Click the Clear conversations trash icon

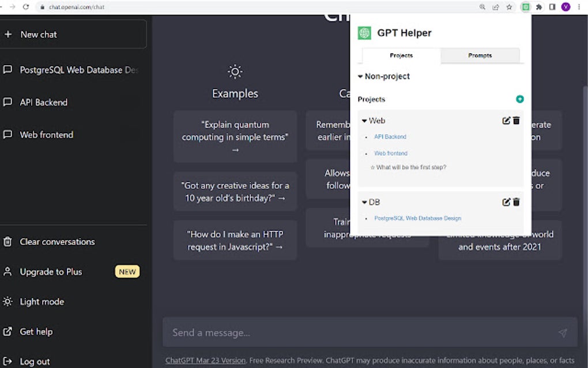click(x=8, y=242)
